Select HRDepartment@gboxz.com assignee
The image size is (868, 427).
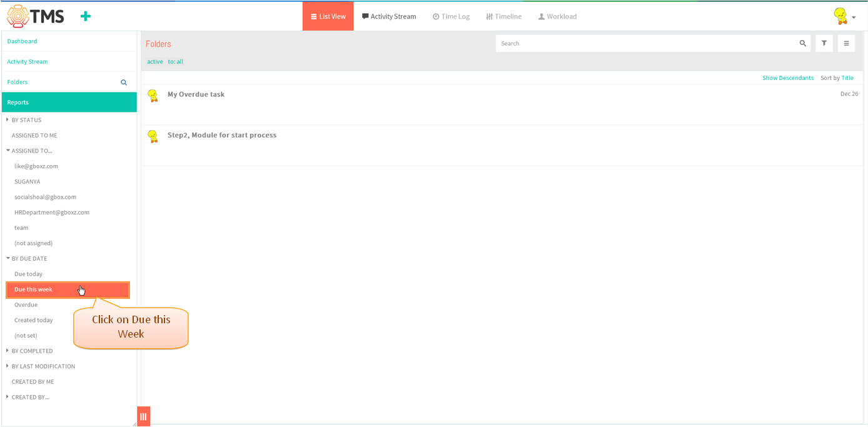52,213
